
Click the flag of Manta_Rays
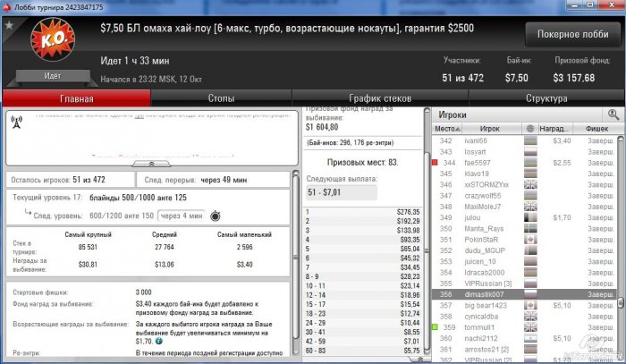[530, 228]
